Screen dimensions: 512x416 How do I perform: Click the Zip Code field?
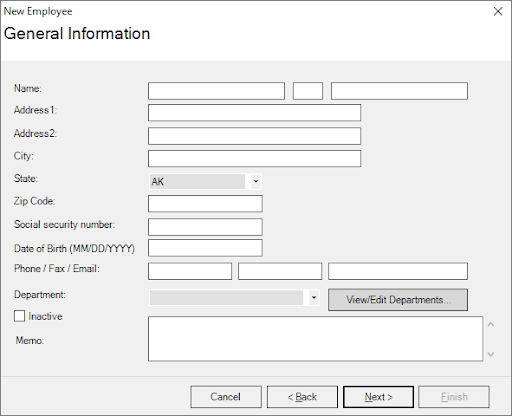click(205, 204)
